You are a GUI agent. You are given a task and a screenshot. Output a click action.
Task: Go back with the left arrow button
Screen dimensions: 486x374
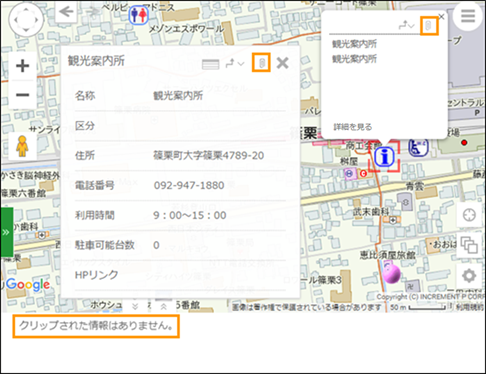pyautogui.click(x=67, y=12)
